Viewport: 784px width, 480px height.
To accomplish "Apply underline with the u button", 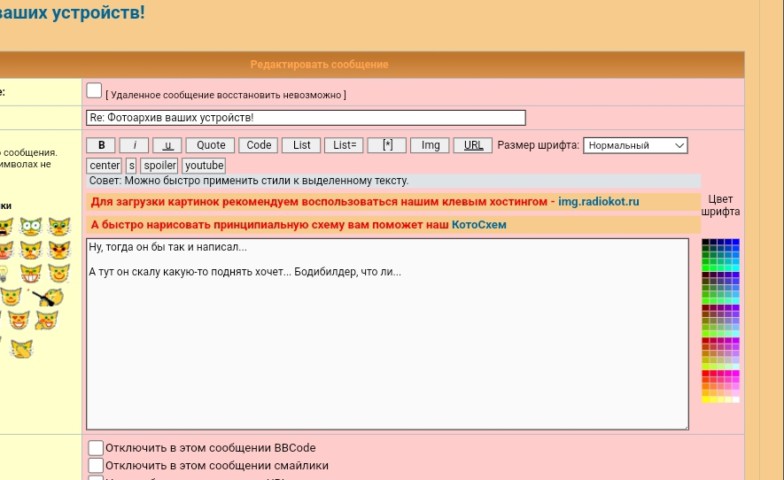I will (x=167, y=145).
